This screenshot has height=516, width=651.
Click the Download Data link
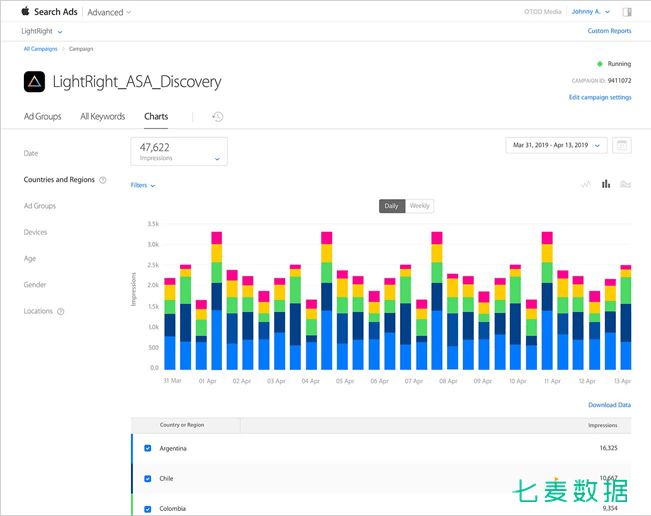(x=609, y=405)
